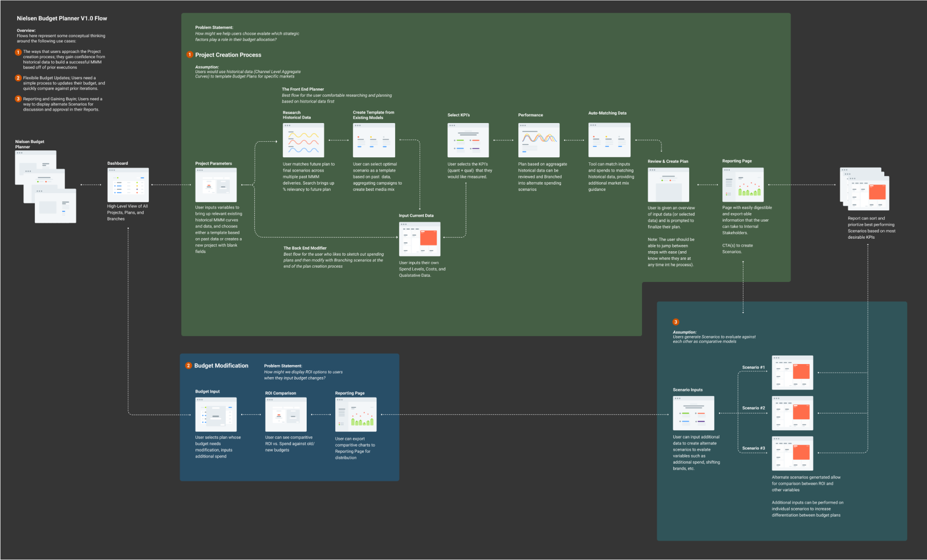
Task: Select text 'User selects plan whose budget needs modification'
Action: click(218, 447)
